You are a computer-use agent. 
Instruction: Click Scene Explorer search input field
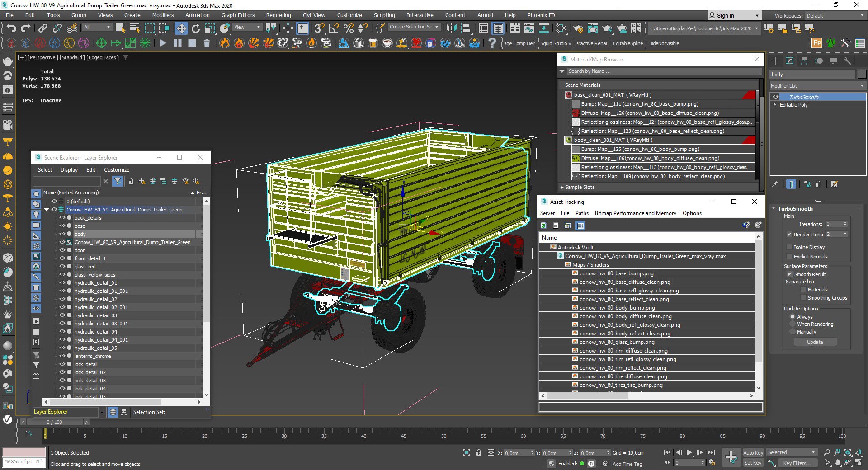[67, 181]
